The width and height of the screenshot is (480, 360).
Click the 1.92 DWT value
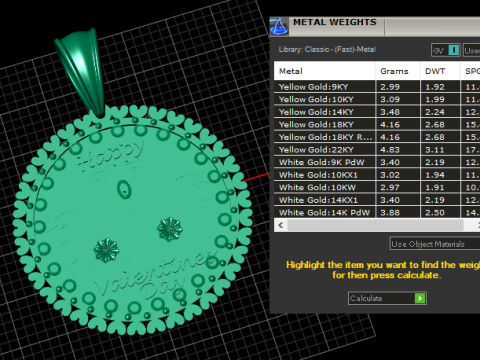(x=435, y=87)
